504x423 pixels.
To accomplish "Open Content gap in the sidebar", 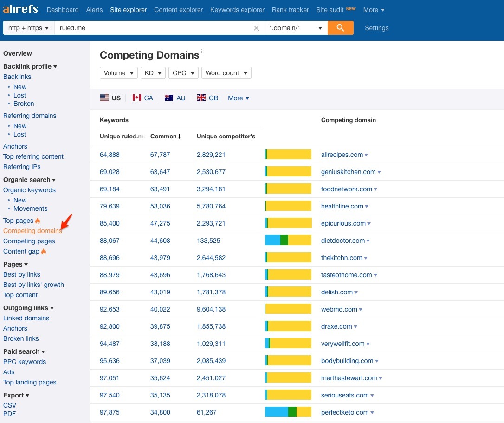I will pyautogui.click(x=21, y=251).
